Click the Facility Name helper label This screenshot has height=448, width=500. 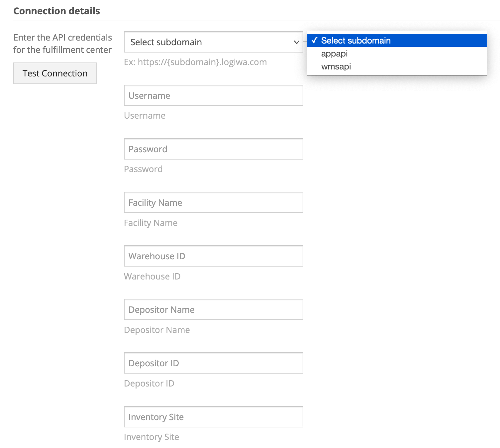[150, 223]
